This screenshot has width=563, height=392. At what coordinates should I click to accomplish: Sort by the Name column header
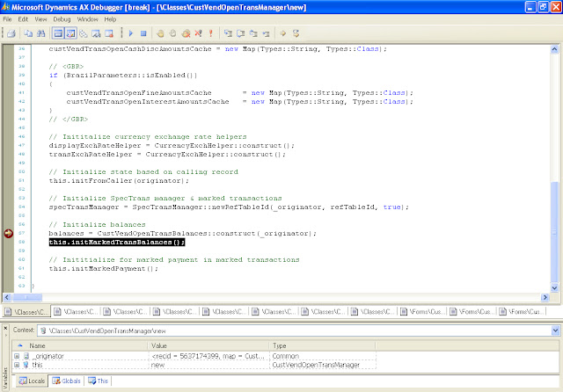coord(80,345)
